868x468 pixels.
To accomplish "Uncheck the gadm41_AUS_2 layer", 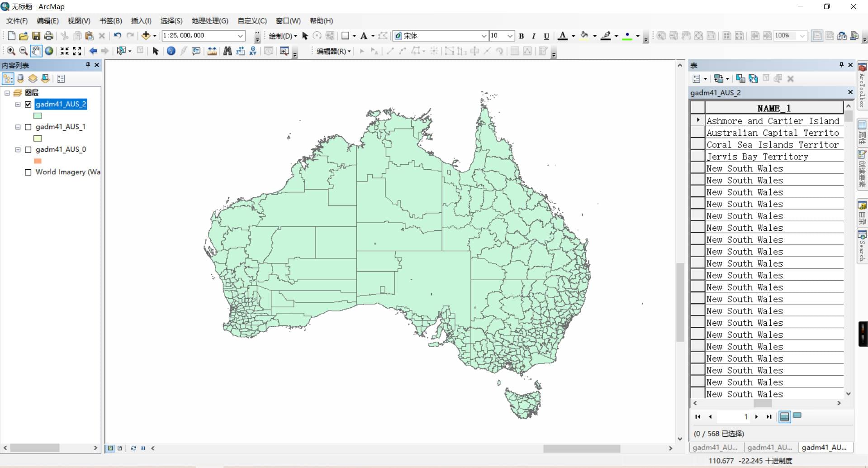I will 28,104.
